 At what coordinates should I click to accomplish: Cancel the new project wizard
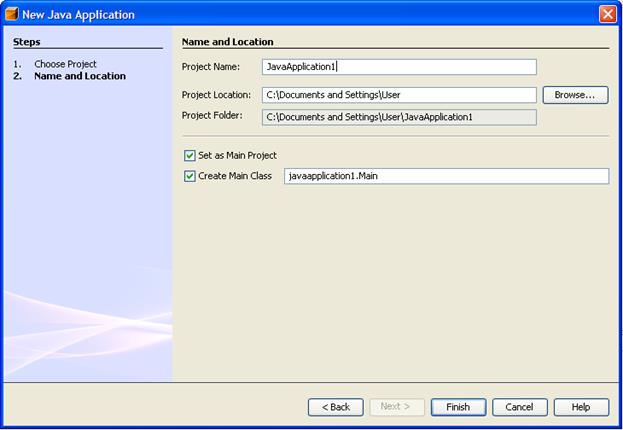click(x=519, y=407)
